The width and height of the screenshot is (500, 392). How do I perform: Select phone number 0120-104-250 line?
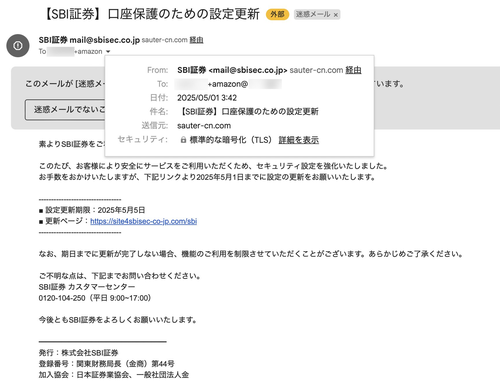tap(95, 298)
